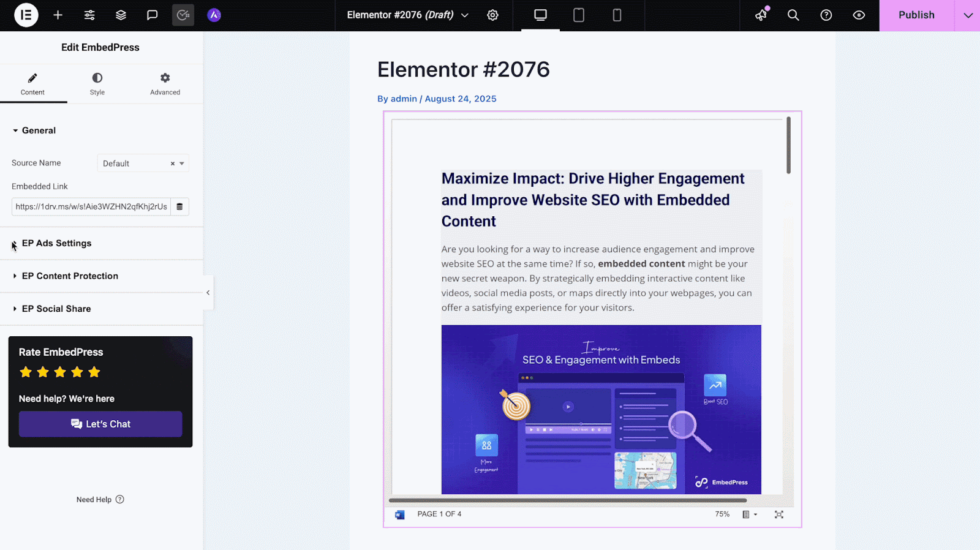This screenshot has height=550, width=980.
Task: Open document view options dropdown
Action: pos(750,514)
